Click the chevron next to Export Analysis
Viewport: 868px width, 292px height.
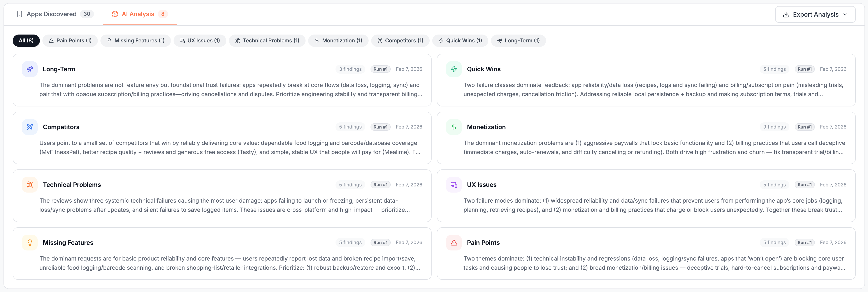[x=845, y=14]
